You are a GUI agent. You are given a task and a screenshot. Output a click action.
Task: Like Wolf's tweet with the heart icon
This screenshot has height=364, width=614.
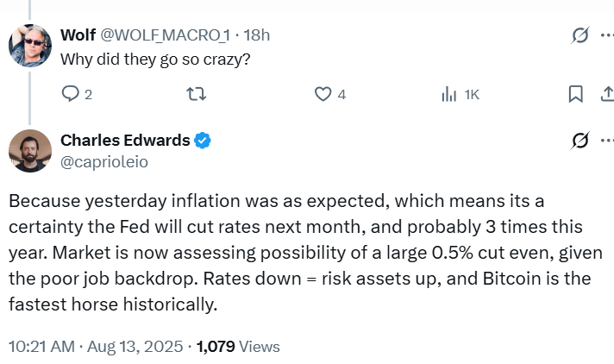pos(323,94)
